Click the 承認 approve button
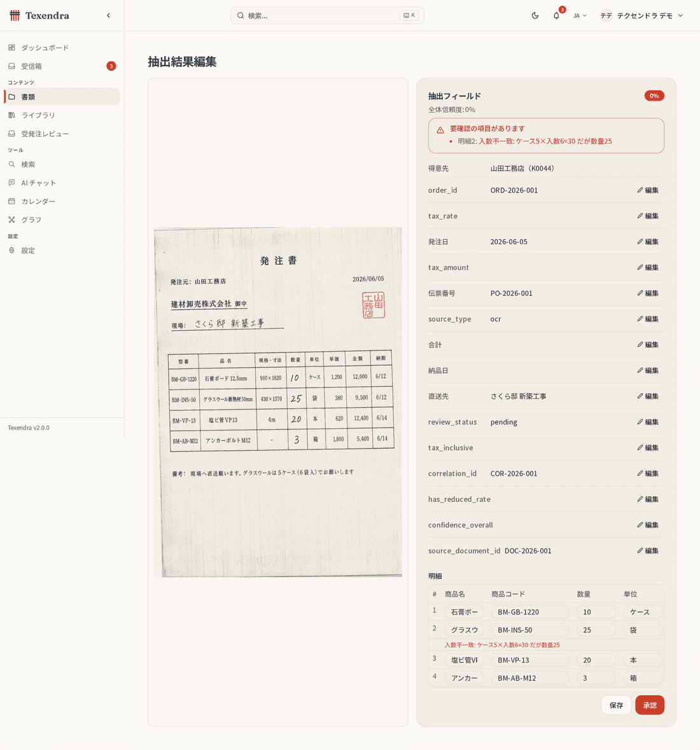Screen dimensions: 700x750 (650, 705)
